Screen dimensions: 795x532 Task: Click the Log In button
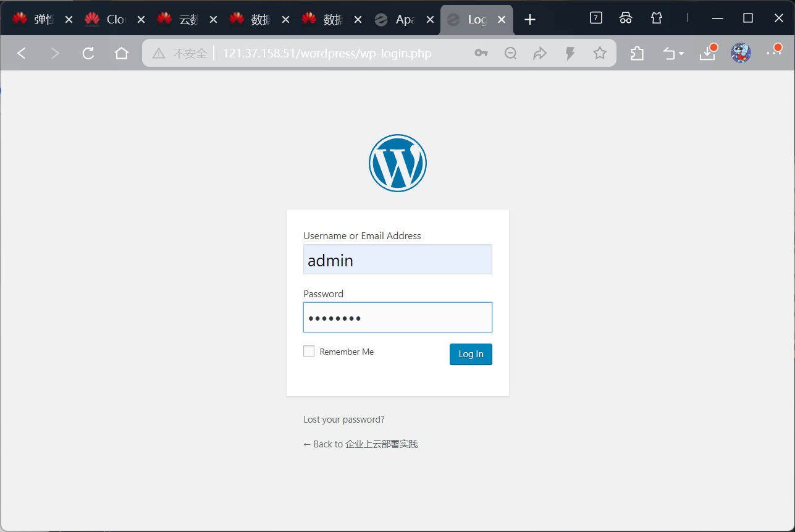click(x=471, y=354)
